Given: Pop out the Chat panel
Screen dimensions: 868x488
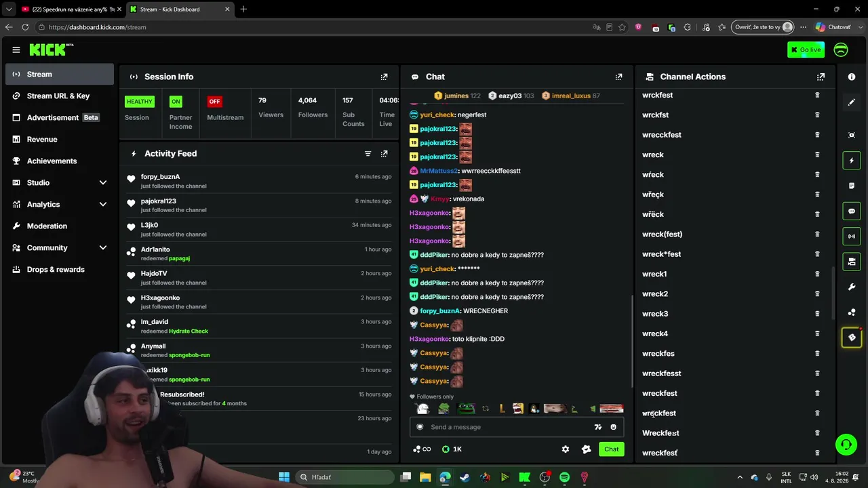Looking at the screenshot, I should pos(618,77).
